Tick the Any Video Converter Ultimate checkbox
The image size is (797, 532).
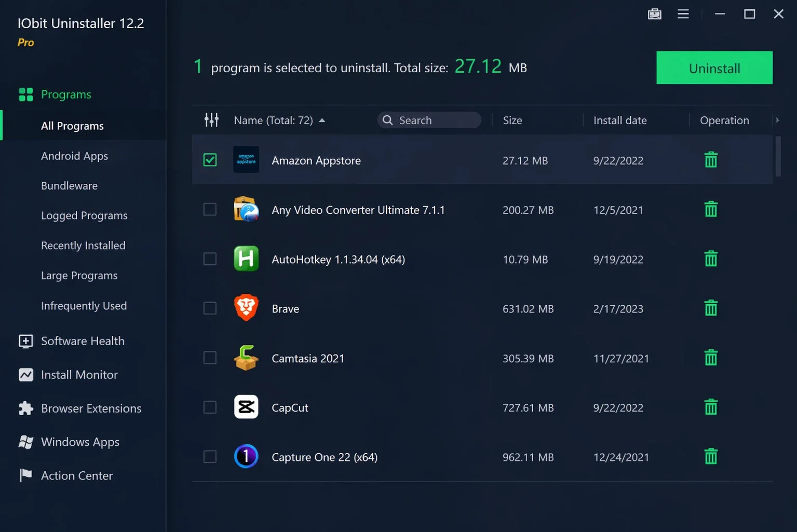point(210,210)
